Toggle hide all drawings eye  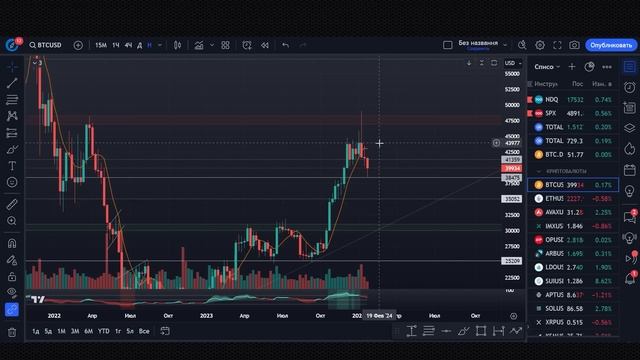click(x=12, y=292)
